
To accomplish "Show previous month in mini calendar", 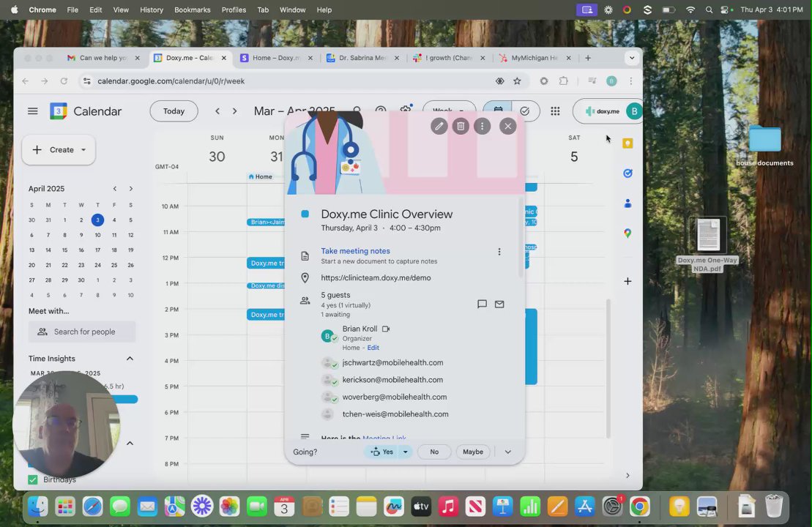I will point(114,188).
